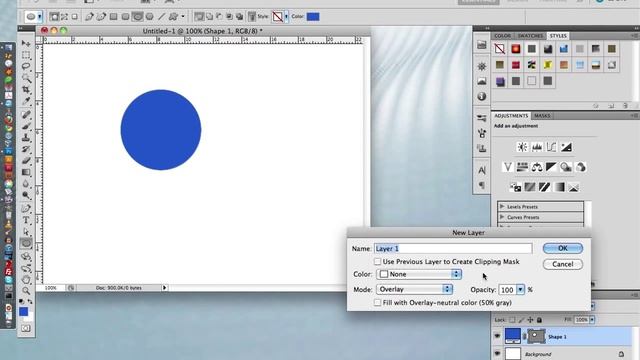Screen dimensions: 640x360
Task: Click OK in New Layer dialog
Action: (x=563, y=248)
